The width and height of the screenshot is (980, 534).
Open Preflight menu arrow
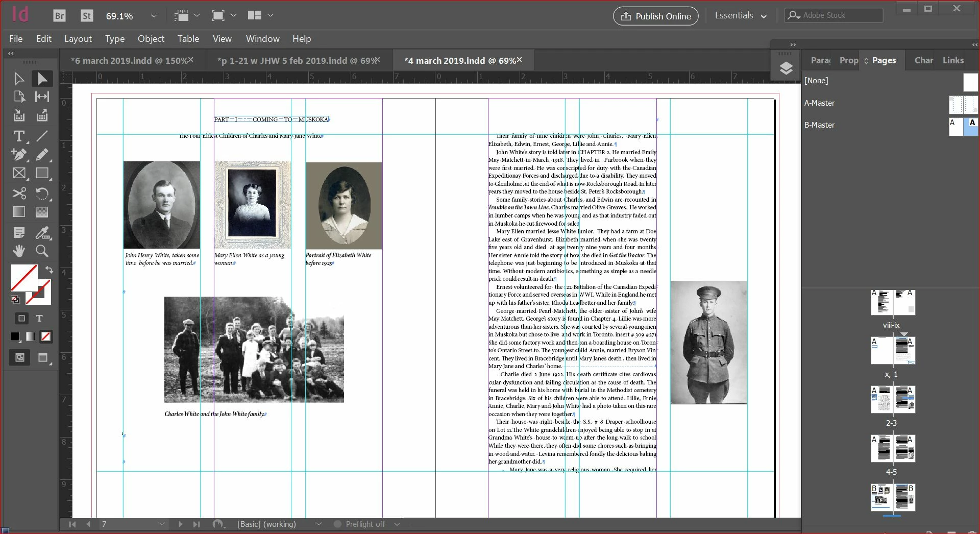pyautogui.click(x=397, y=524)
